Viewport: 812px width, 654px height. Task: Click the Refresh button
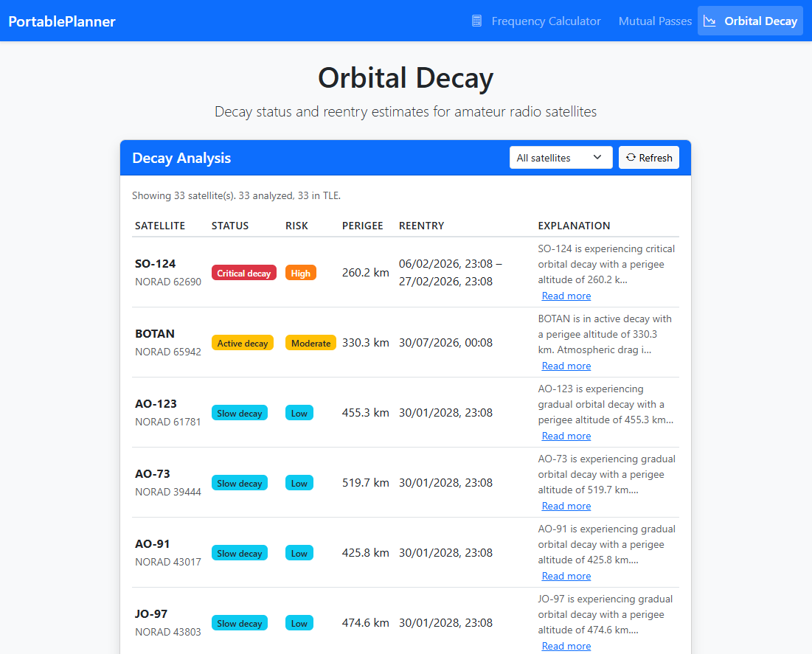[x=648, y=157]
